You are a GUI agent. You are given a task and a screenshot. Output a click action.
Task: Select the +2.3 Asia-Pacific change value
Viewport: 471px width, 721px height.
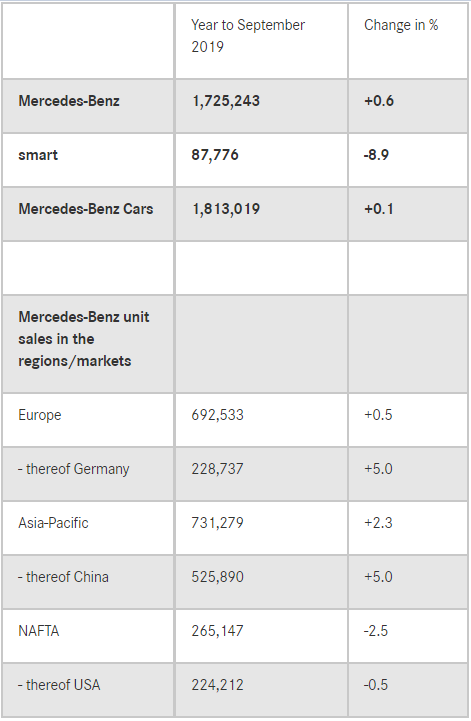click(x=378, y=523)
